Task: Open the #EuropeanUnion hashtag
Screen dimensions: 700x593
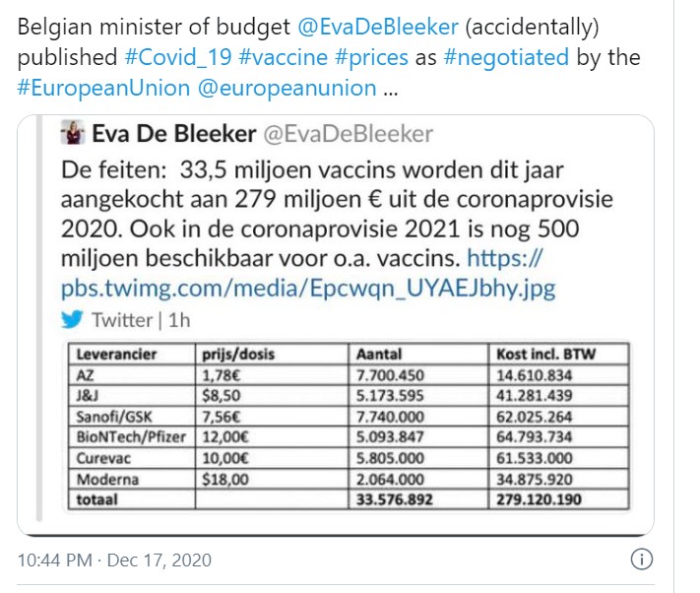Action: [103, 88]
